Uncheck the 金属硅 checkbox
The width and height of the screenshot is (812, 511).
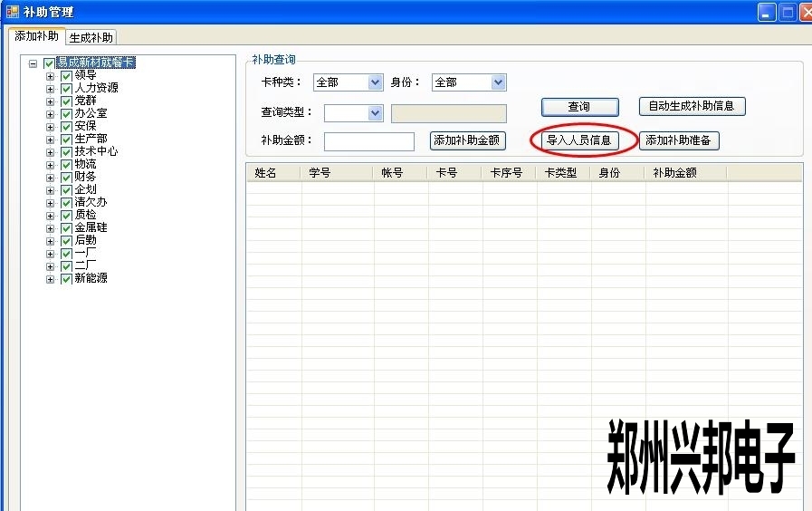coord(66,228)
